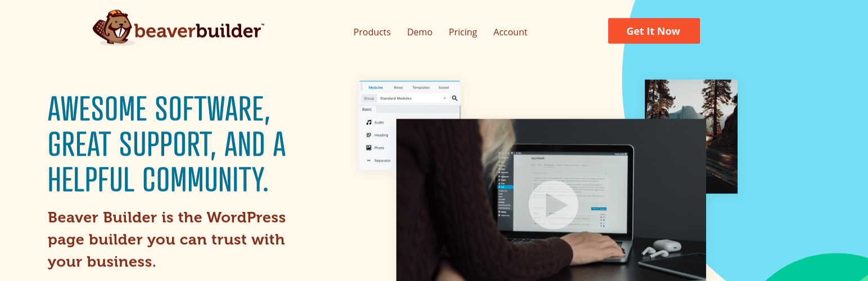The width and height of the screenshot is (868, 281).
Task: Click the 'Beaver Builder is the WordPress' subtitle
Action: pos(167,217)
